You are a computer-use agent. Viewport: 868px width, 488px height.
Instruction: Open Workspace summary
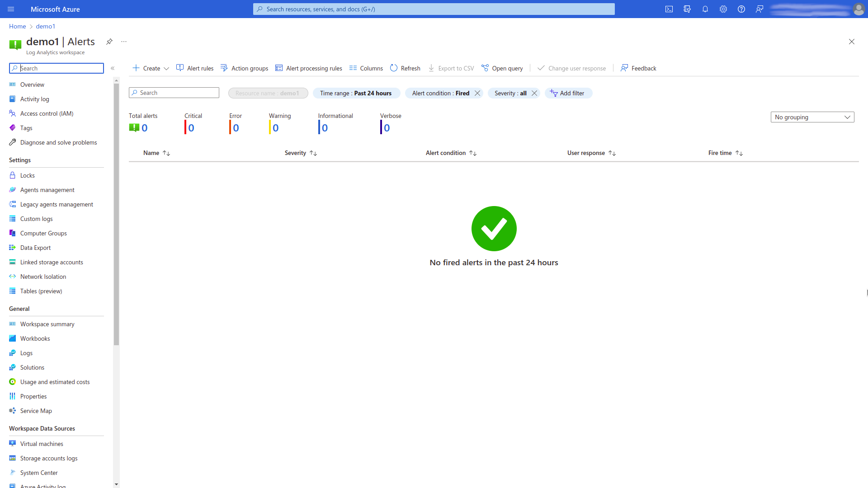[x=57, y=324]
